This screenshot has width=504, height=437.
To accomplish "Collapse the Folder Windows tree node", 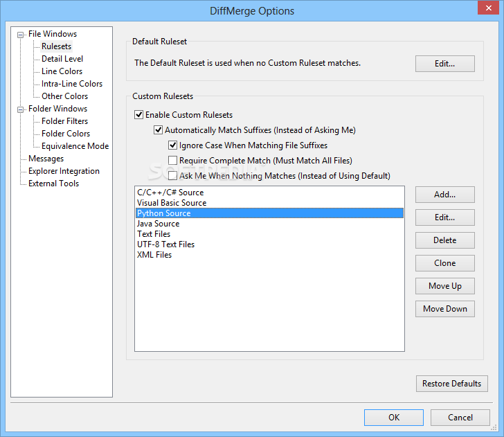I will click(x=20, y=109).
